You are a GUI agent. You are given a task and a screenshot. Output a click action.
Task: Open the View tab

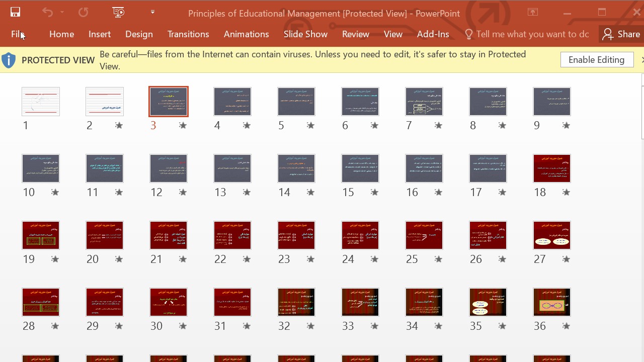coord(393,34)
